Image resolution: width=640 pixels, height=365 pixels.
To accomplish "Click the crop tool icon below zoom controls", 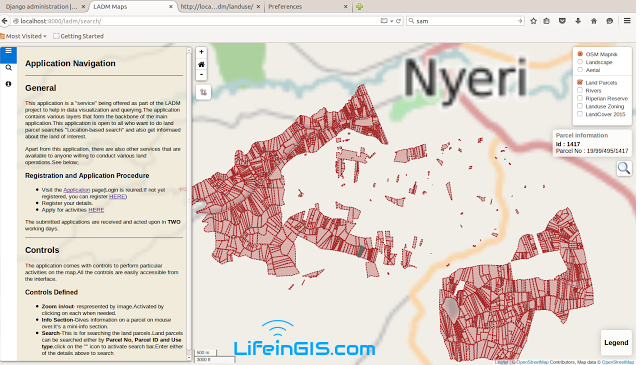I will click(x=203, y=93).
